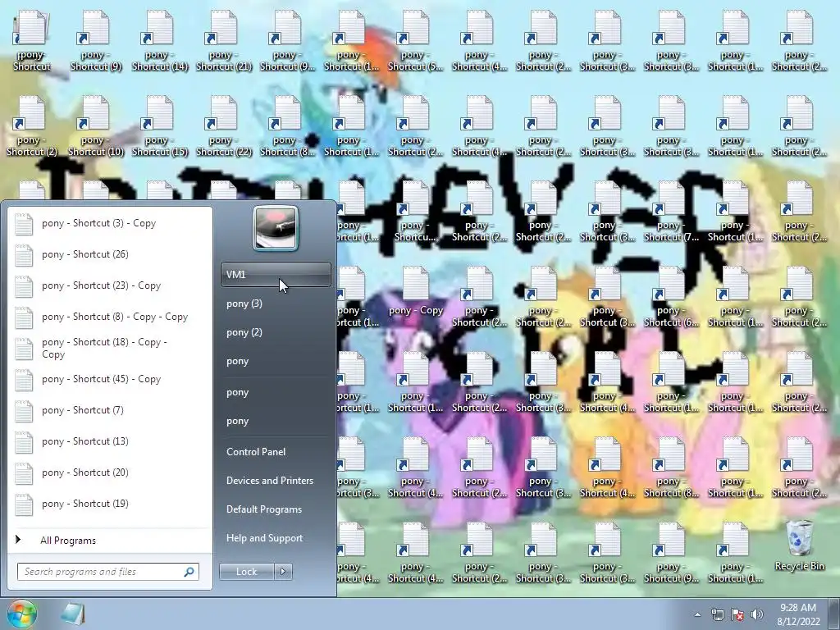Open the VM1 user folder entry

click(276, 274)
